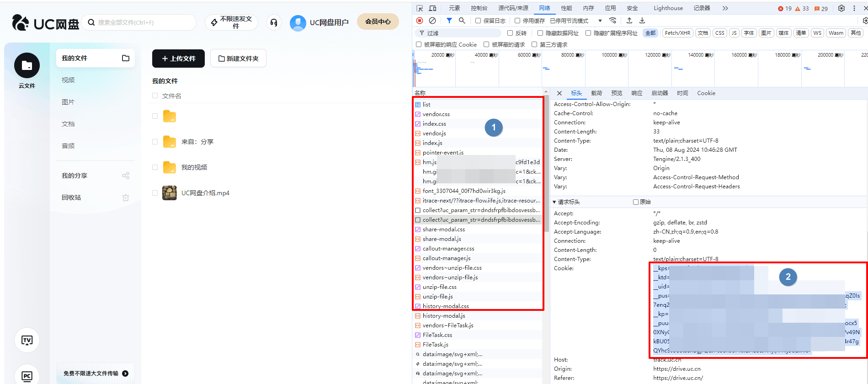Viewport: 868px width, 384px height.
Task: Click the clear network log icon
Action: tap(432, 21)
